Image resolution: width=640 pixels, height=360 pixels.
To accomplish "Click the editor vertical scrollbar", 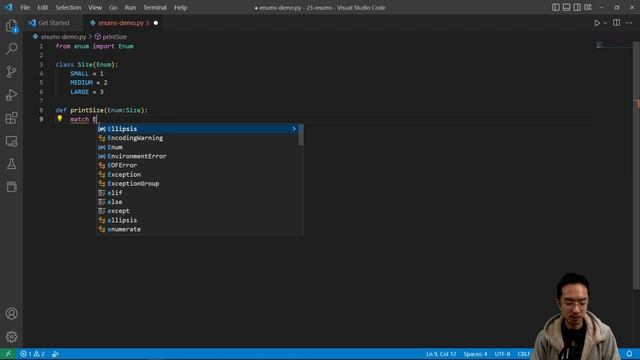I will pyautogui.click(x=636, y=165).
